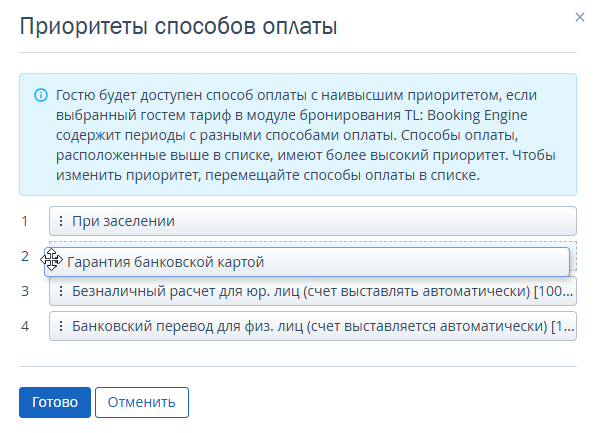Select Безналичный расчет для юр. лиц row
Screen dimensions: 594x433
[x=313, y=291]
